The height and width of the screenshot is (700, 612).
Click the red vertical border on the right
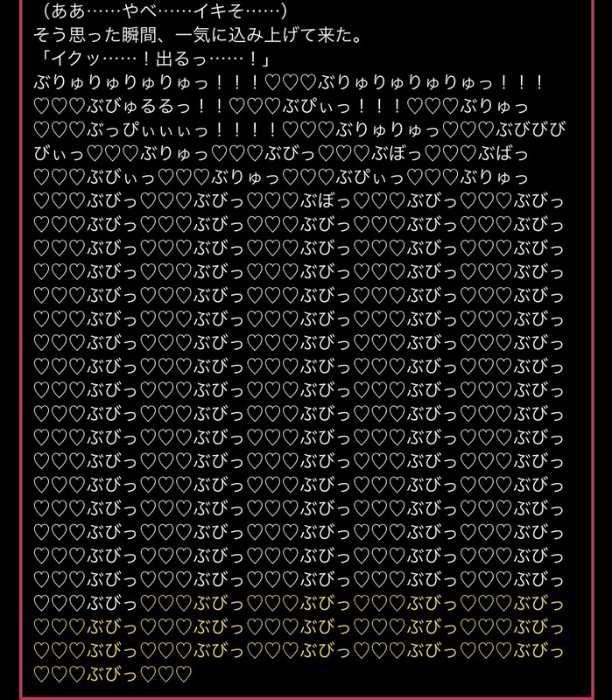[593, 348]
